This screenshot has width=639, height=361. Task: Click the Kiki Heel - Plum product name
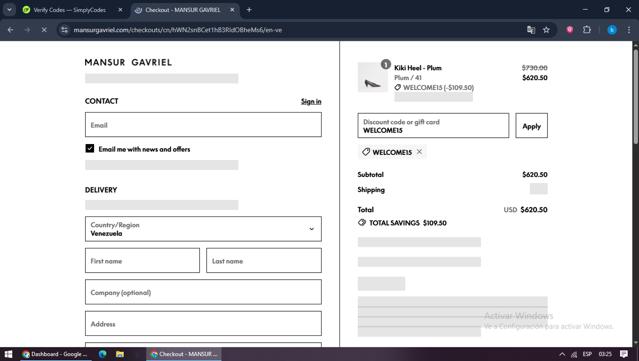[418, 68]
